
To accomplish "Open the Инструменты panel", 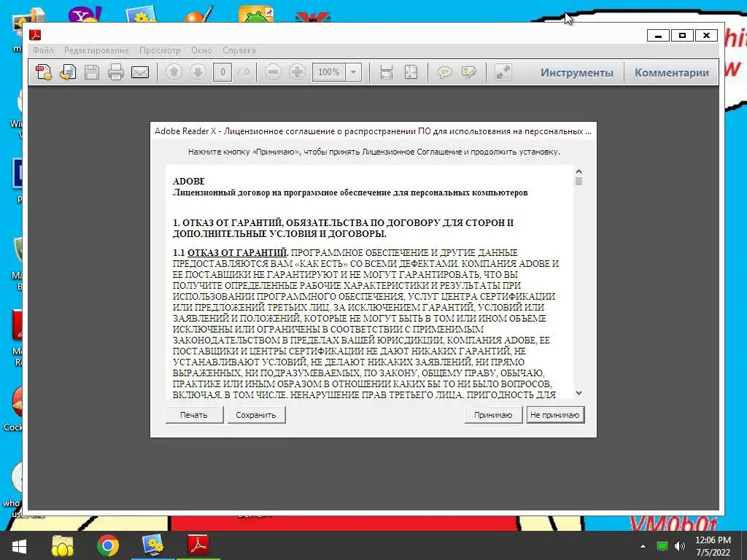I will pos(577,73).
